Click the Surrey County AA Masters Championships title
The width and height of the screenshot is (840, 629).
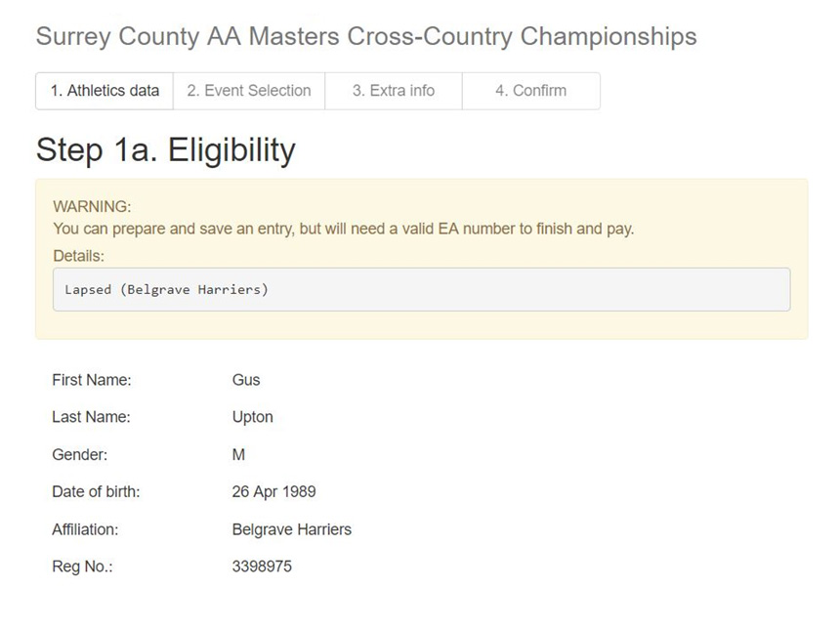(366, 37)
